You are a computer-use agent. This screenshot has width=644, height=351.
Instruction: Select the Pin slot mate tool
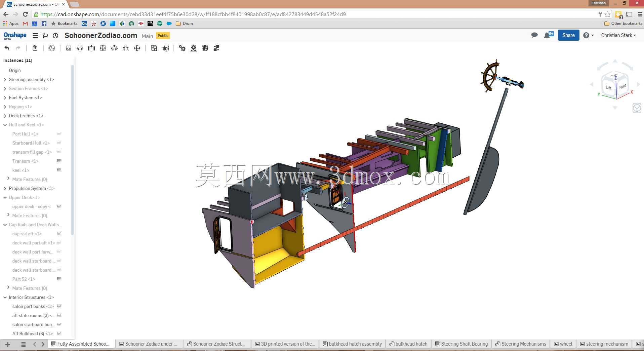point(126,48)
